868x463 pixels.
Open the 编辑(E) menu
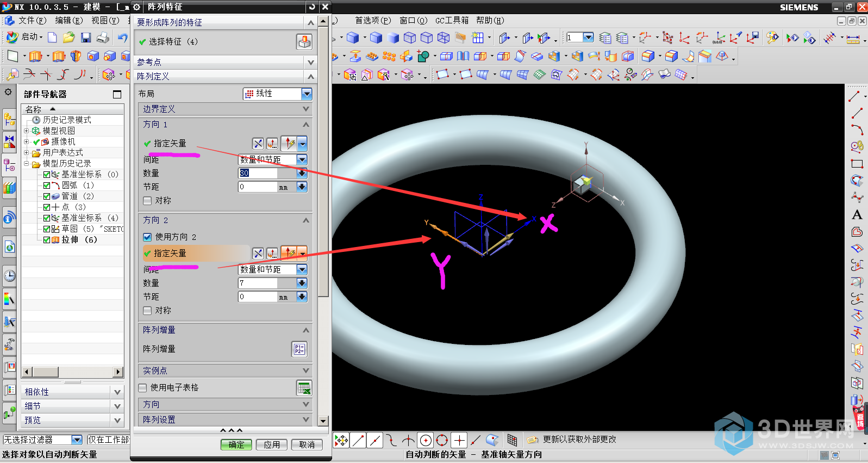(x=68, y=21)
